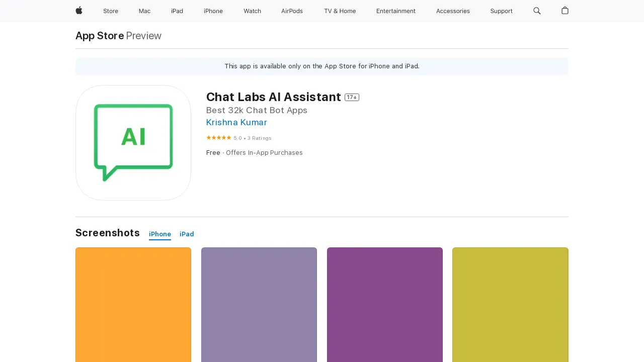Click the Apple logo icon
Image resolution: width=644 pixels, height=362 pixels.
(78, 11)
